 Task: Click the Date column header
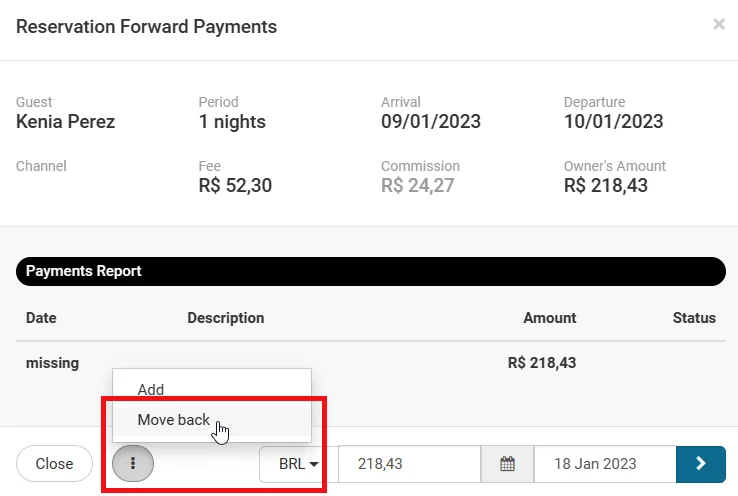click(x=41, y=318)
